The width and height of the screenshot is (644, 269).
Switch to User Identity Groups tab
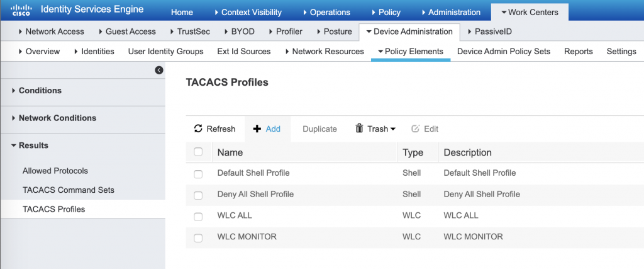click(165, 52)
